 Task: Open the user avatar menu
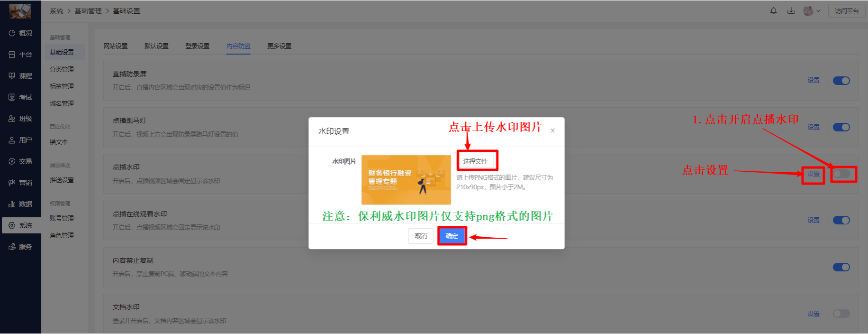pos(812,10)
